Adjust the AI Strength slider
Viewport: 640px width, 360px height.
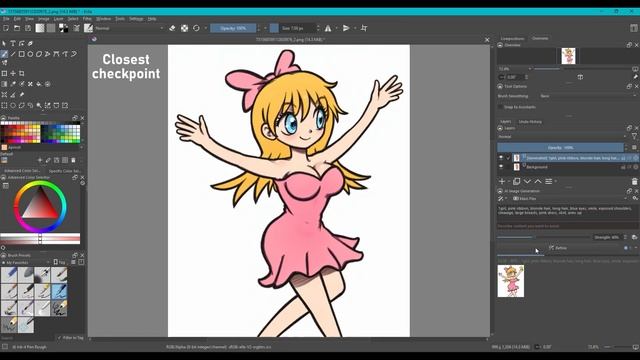click(543, 237)
